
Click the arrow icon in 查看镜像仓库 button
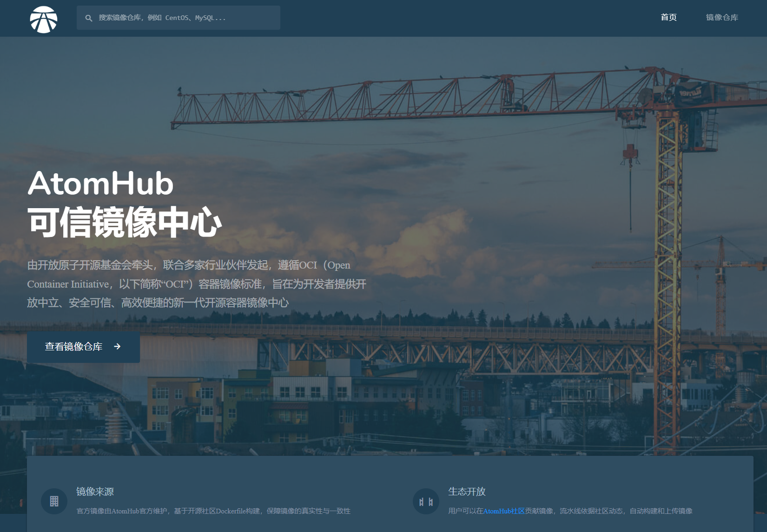117,347
